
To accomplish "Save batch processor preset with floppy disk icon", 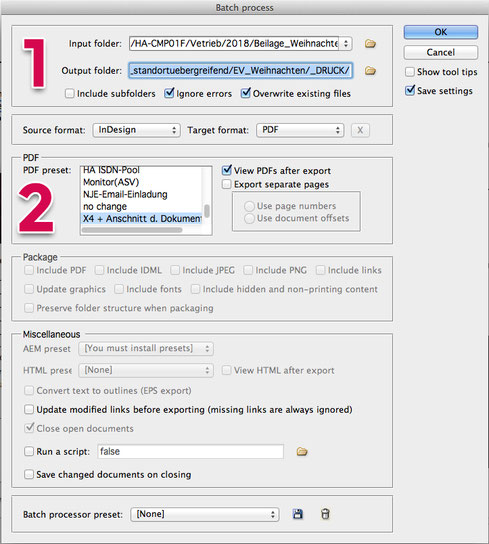I will (297, 514).
